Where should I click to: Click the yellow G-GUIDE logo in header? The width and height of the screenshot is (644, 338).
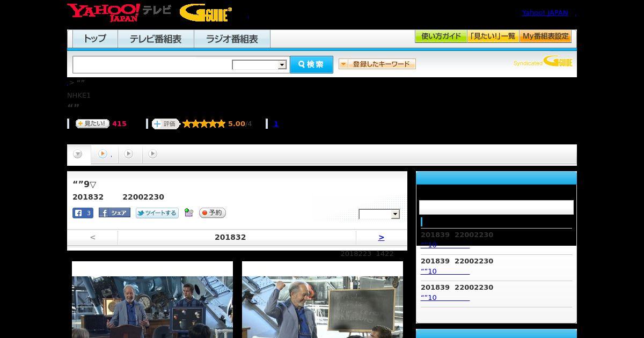pyautogui.click(x=206, y=13)
